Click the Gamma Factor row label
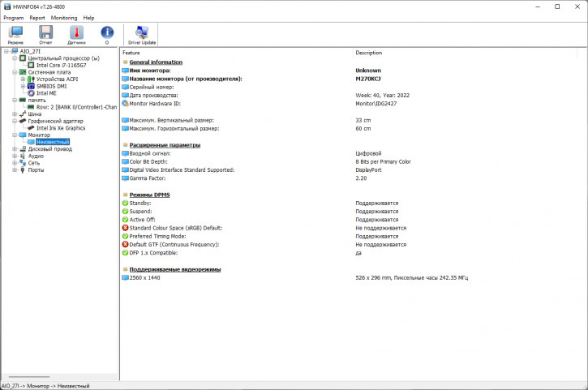 click(148, 178)
